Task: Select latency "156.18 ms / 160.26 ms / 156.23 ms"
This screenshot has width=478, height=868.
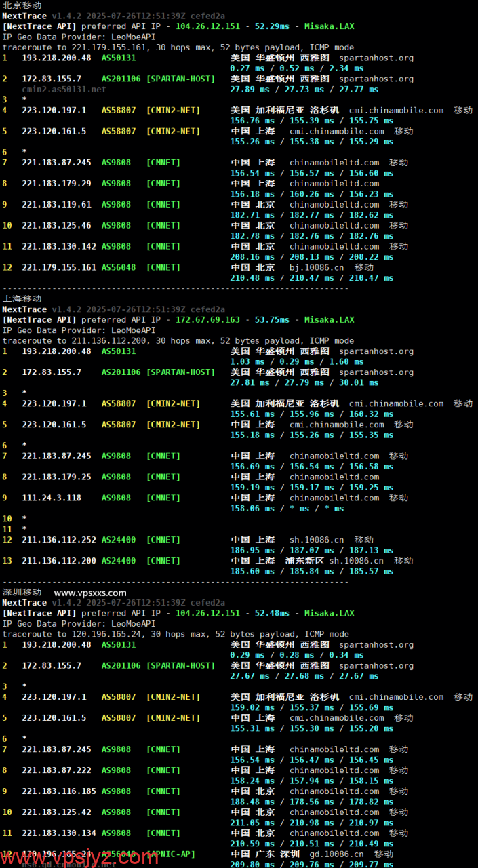Action: tap(312, 194)
